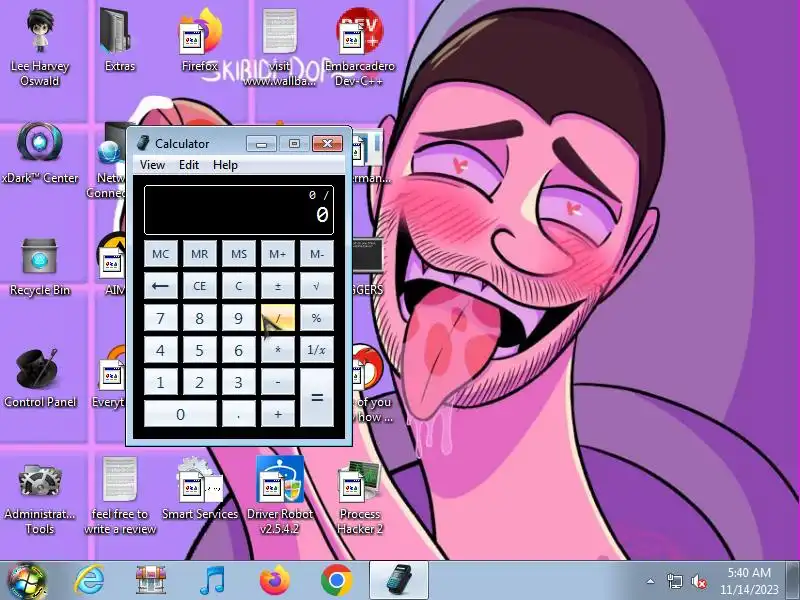Open the Calculator Help menu
Image resolution: width=800 pixels, height=600 pixels.
(x=225, y=165)
